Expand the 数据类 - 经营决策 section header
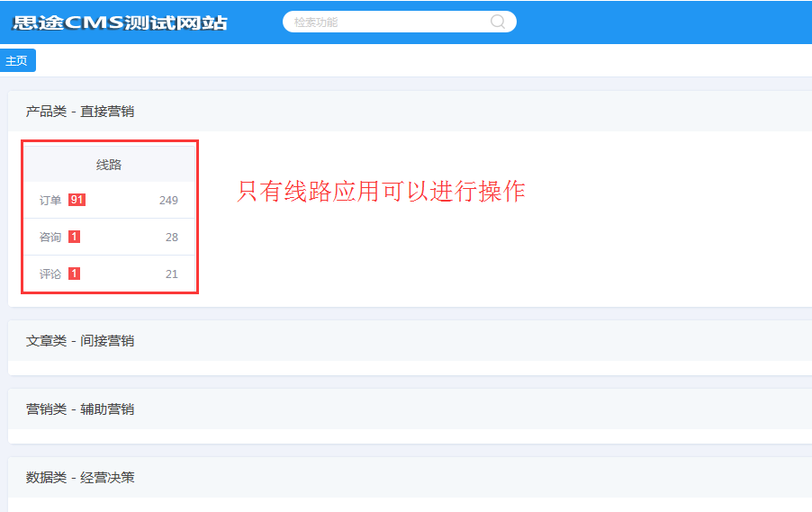Image resolution: width=812 pixels, height=512 pixels. 80,478
